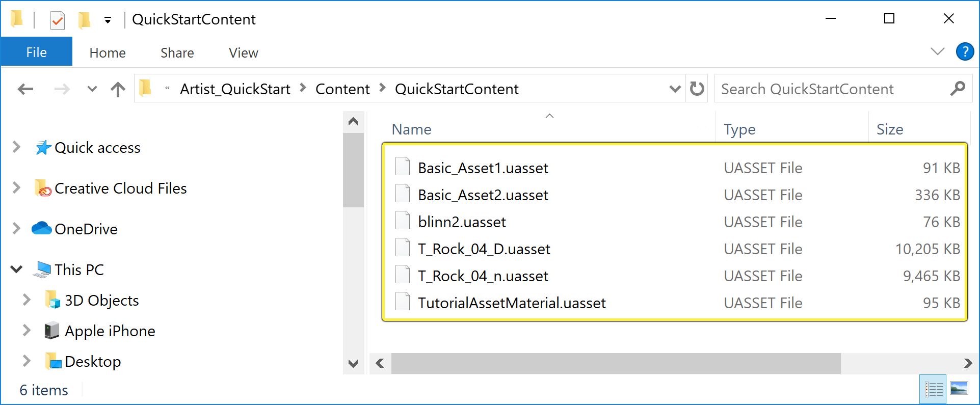Click the QuickStartContent breadcrumb
Image resolution: width=980 pixels, height=405 pixels.
tap(457, 89)
